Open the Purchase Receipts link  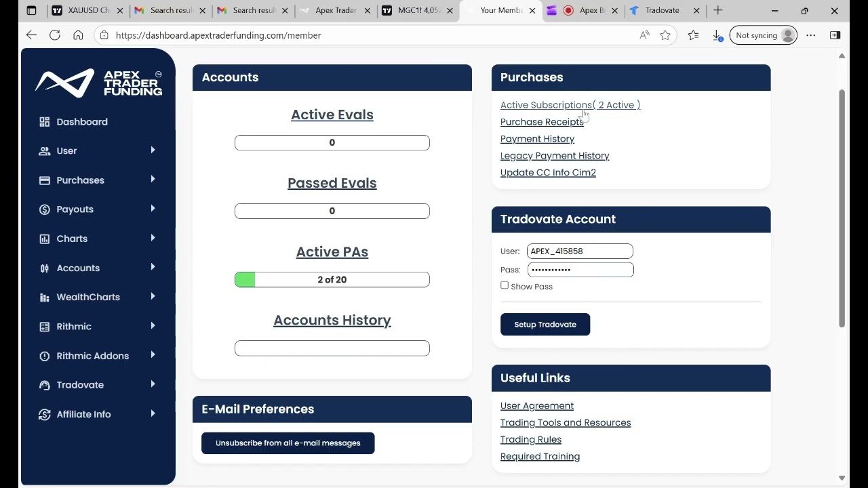pyautogui.click(x=542, y=122)
